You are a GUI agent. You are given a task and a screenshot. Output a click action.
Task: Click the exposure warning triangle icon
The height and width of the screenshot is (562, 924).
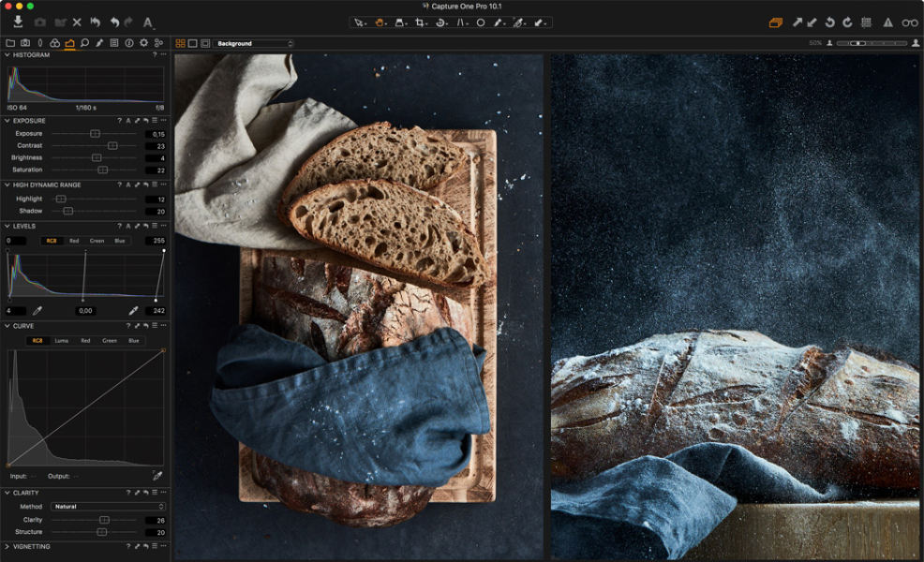click(887, 22)
